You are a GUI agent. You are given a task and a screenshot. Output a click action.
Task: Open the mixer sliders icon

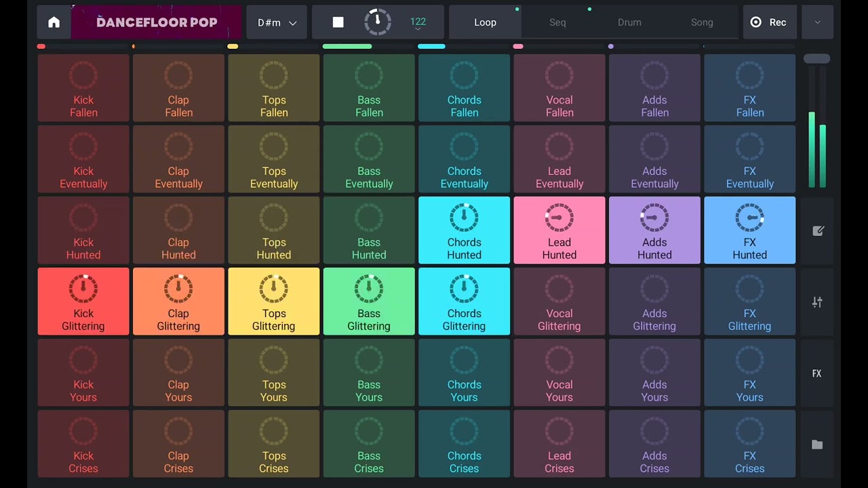coord(818,302)
